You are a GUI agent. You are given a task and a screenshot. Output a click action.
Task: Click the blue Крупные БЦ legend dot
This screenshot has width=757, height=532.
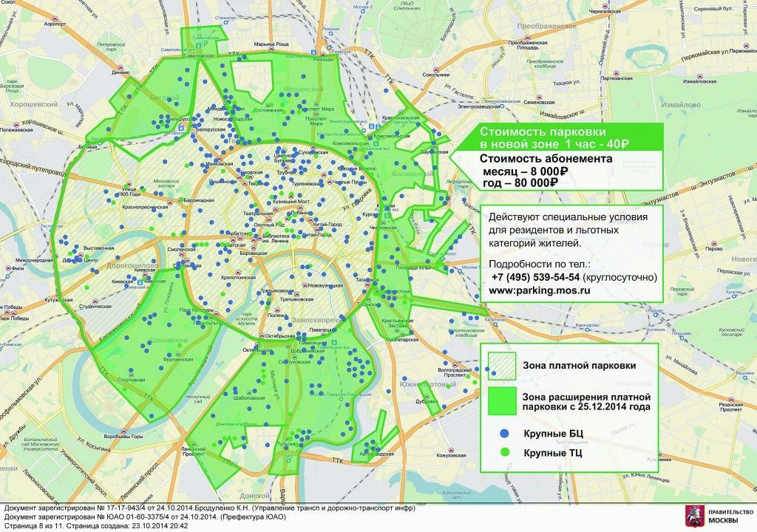tap(503, 431)
